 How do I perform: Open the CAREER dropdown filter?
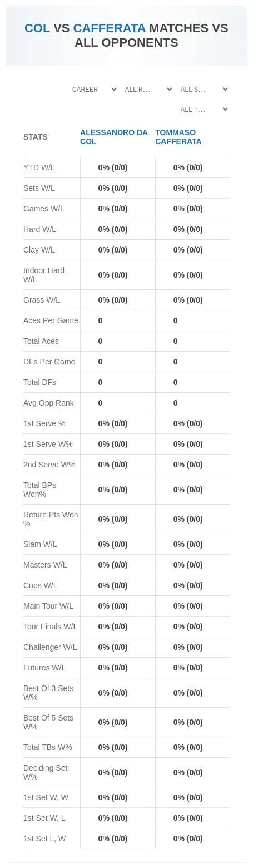pos(94,90)
